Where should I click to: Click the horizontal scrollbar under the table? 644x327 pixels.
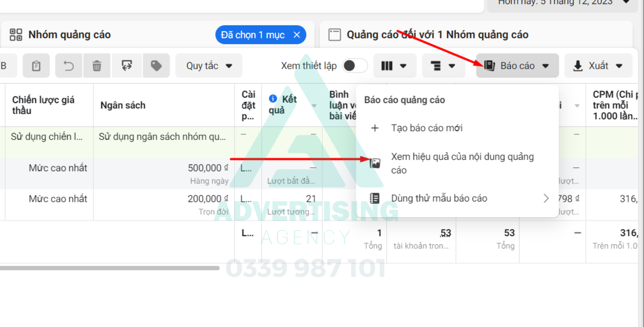109,268
